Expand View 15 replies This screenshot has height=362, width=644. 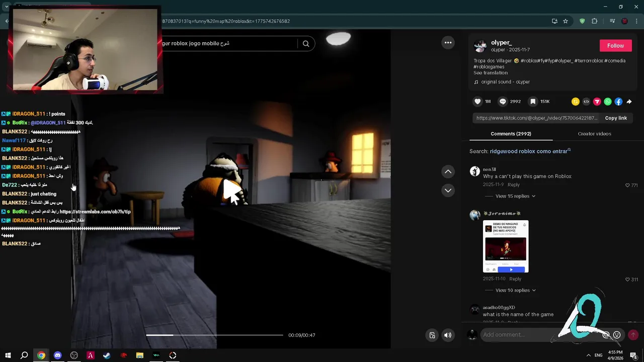pos(515,196)
